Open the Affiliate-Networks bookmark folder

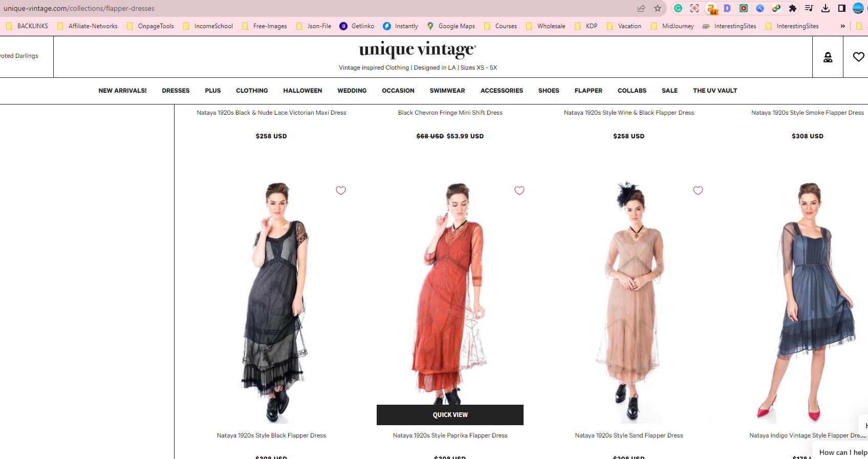click(88, 26)
